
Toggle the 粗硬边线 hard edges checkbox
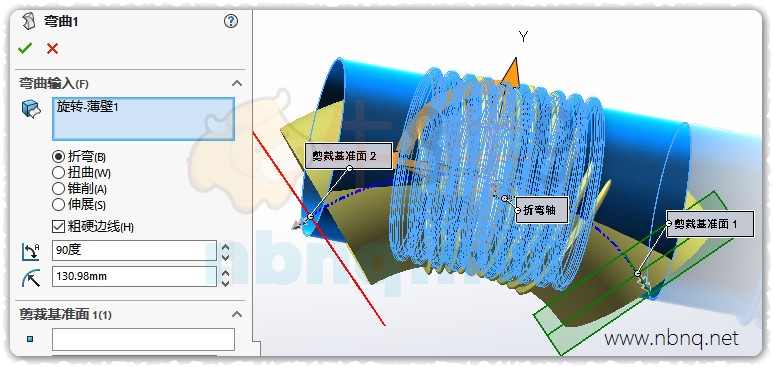[x=58, y=226]
